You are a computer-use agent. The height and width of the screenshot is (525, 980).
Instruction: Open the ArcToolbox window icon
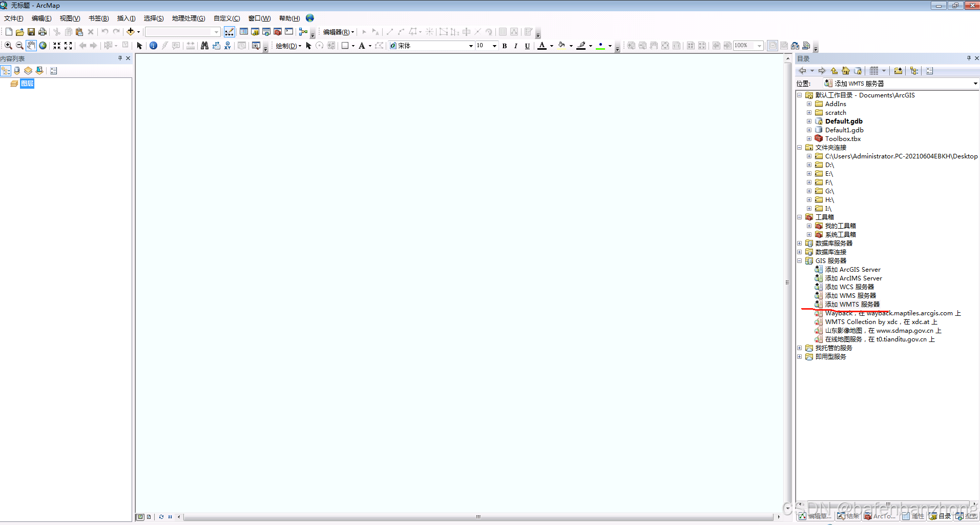coord(278,32)
